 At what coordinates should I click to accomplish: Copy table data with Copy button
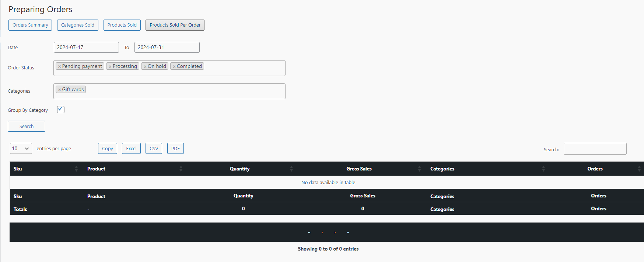pyautogui.click(x=108, y=148)
